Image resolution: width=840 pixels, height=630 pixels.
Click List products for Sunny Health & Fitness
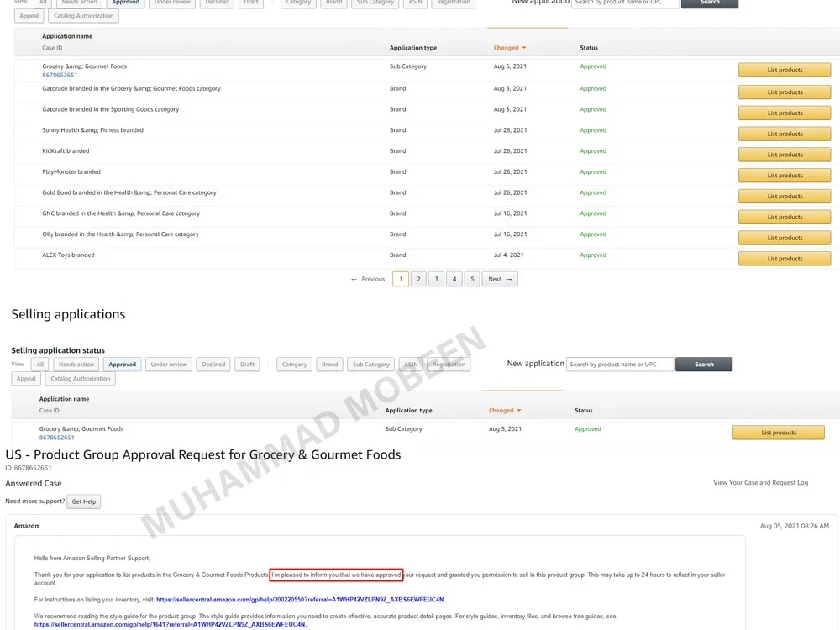tap(785, 134)
